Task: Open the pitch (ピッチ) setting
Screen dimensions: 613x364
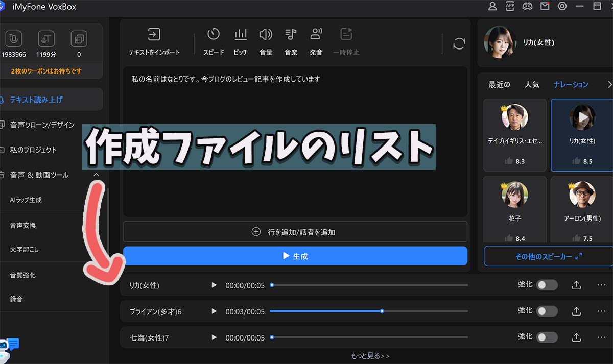Action: pyautogui.click(x=240, y=42)
